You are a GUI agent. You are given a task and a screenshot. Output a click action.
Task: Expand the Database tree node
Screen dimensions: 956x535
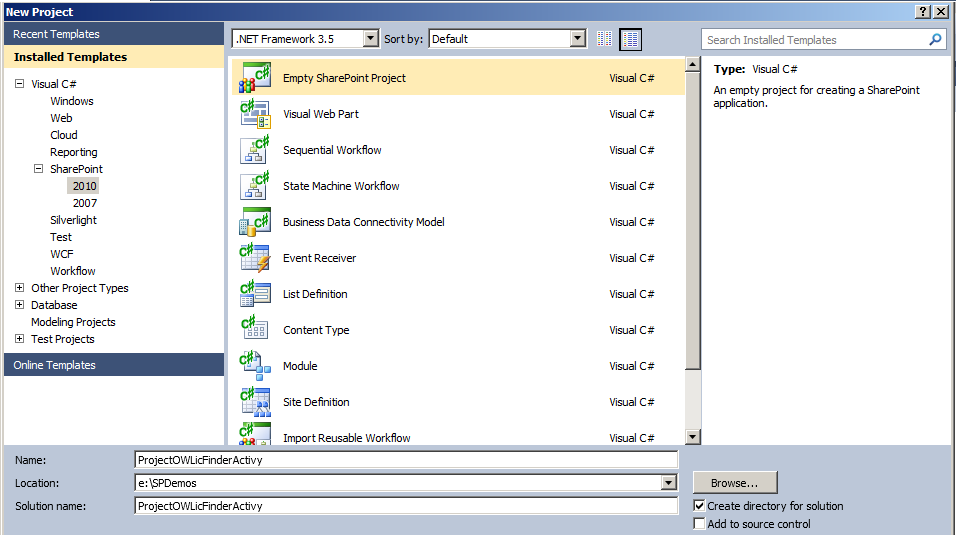tap(20, 304)
